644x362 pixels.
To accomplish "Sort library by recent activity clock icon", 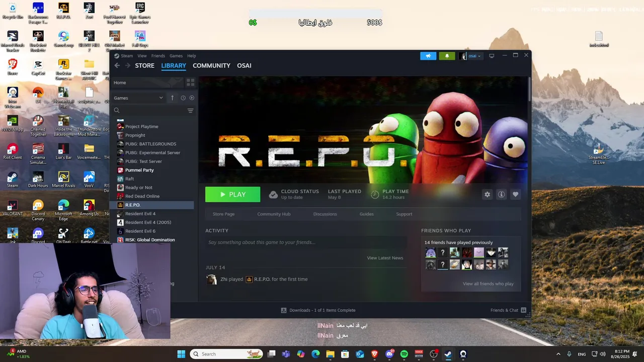I will (x=183, y=98).
